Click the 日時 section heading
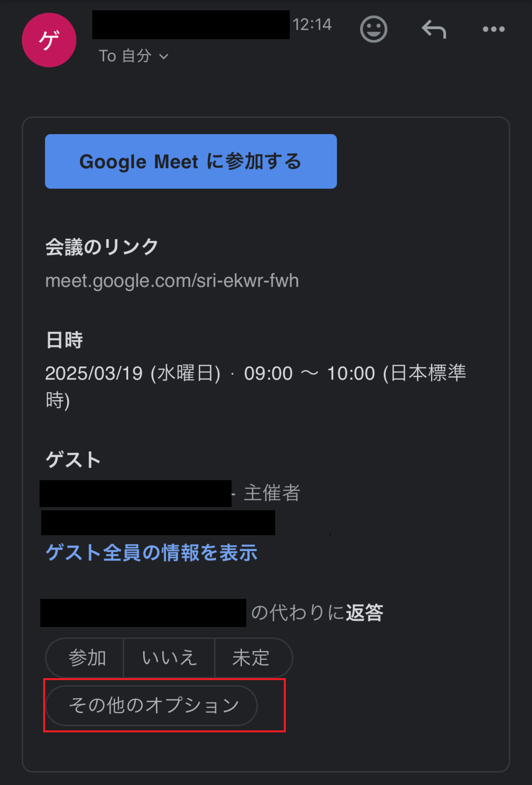This screenshot has height=785, width=532. [64, 340]
